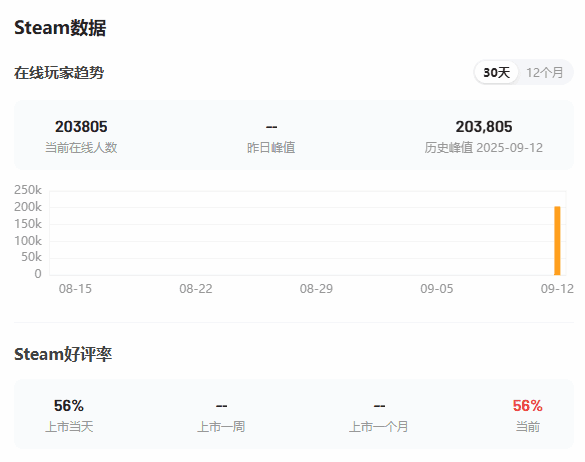Click the 历史峰值 2025-09-12 label

coord(484,148)
